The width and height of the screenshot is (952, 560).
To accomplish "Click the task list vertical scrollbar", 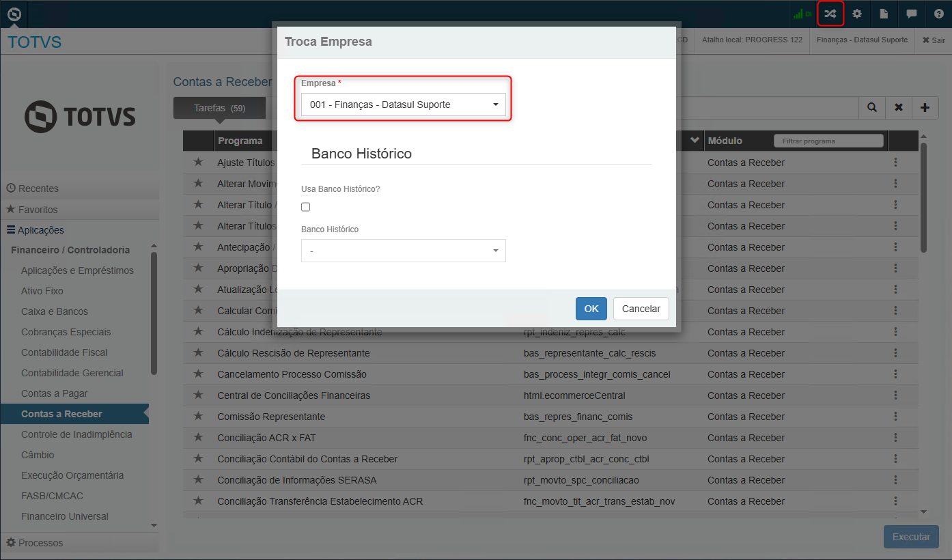I will click(x=924, y=197).
